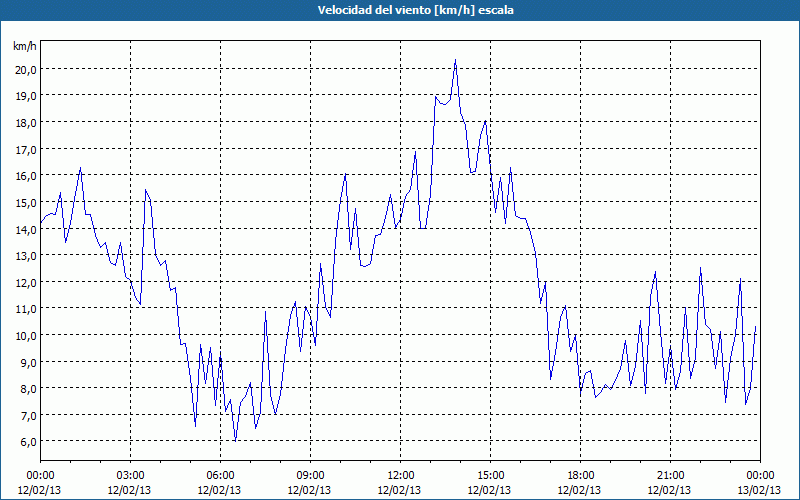Click the 12,0 y-axis value
This screenshot has width=800, height=500.
[26, 283]
